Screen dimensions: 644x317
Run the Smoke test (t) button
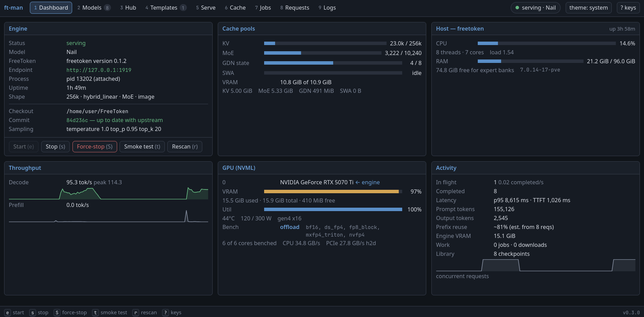[x=142, y=146]
